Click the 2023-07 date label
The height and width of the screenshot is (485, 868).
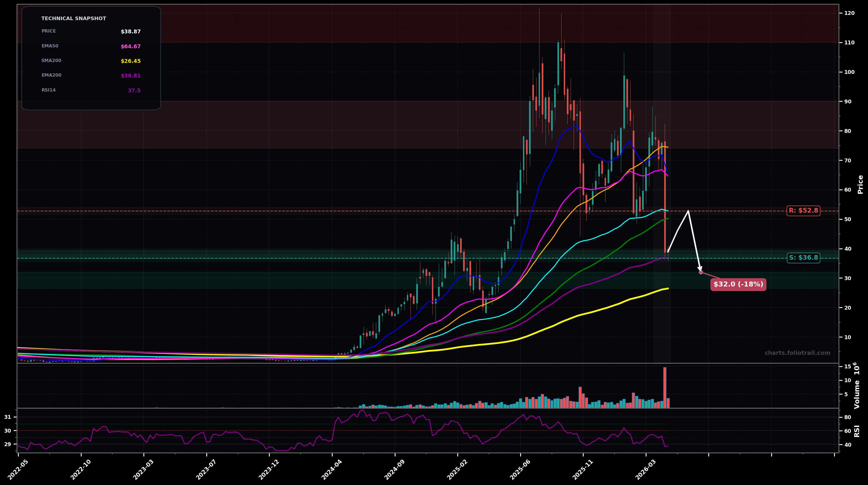[x=207, y=469]
